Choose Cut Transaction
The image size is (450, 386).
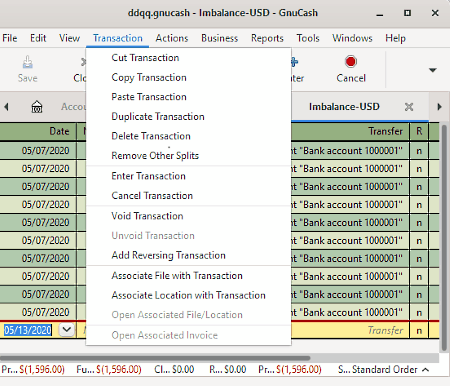[188, 58]
